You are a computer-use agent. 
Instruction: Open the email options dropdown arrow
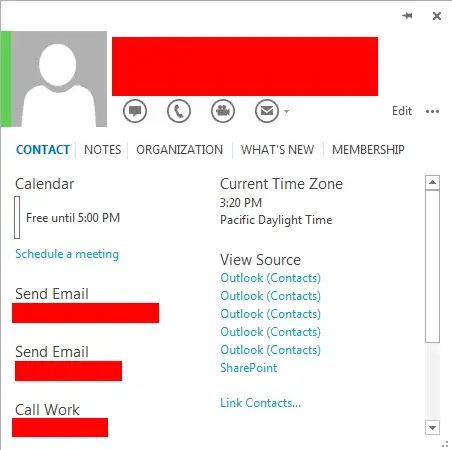tap(286, 111)
